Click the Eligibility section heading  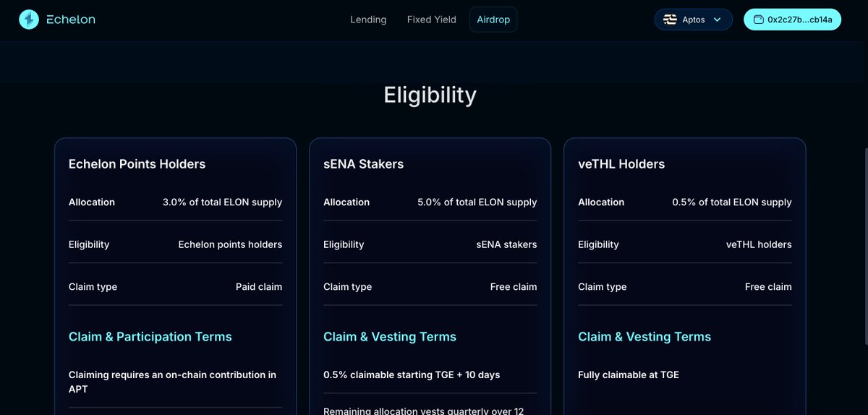[x=430, y=95]
